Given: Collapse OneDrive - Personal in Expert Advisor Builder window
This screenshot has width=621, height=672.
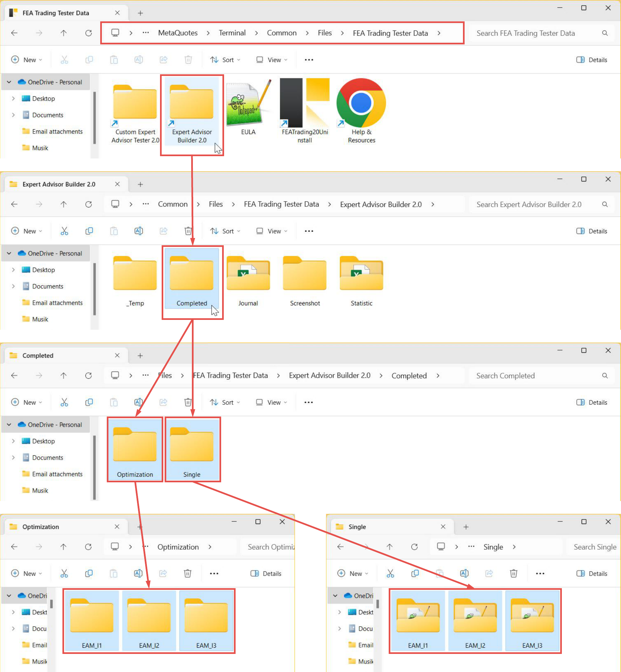Looking at the screenshot, I should (x=9, y=253).
